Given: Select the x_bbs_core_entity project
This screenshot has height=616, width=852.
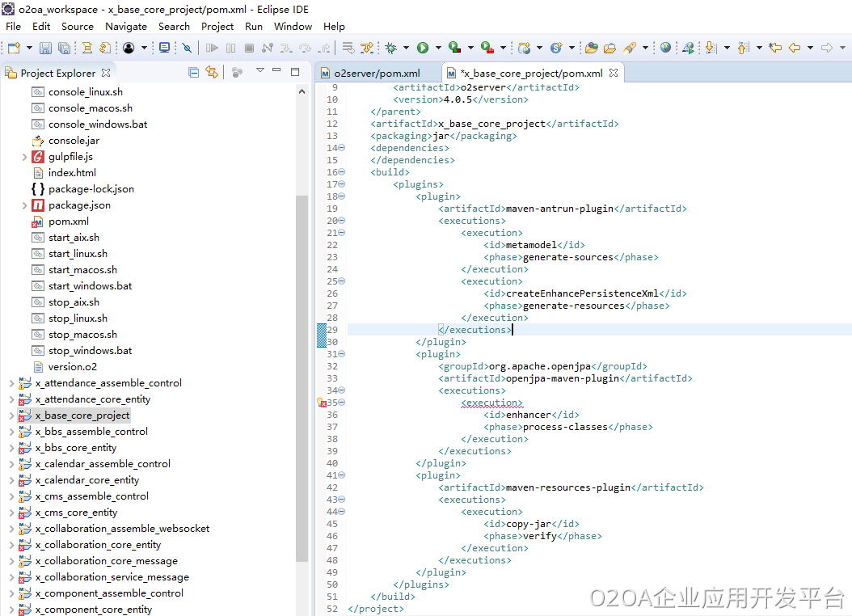Looking at the screenshot, I should 75,448.
